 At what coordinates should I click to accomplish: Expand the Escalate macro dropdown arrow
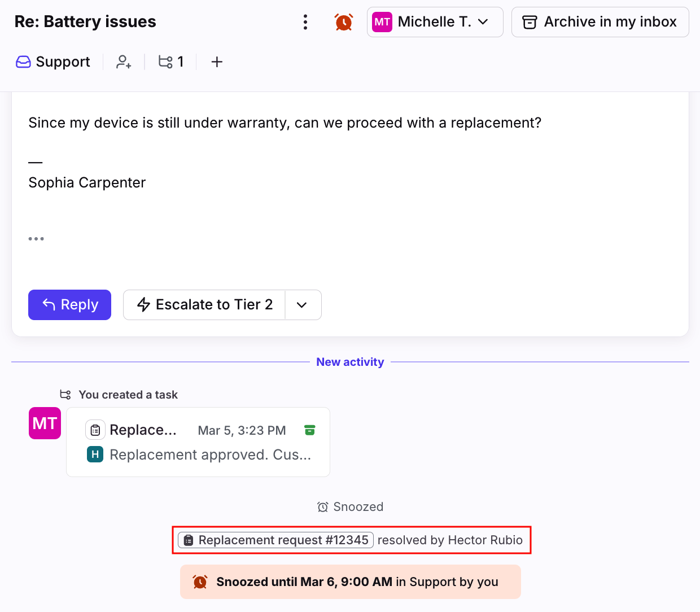click(302, 305)
